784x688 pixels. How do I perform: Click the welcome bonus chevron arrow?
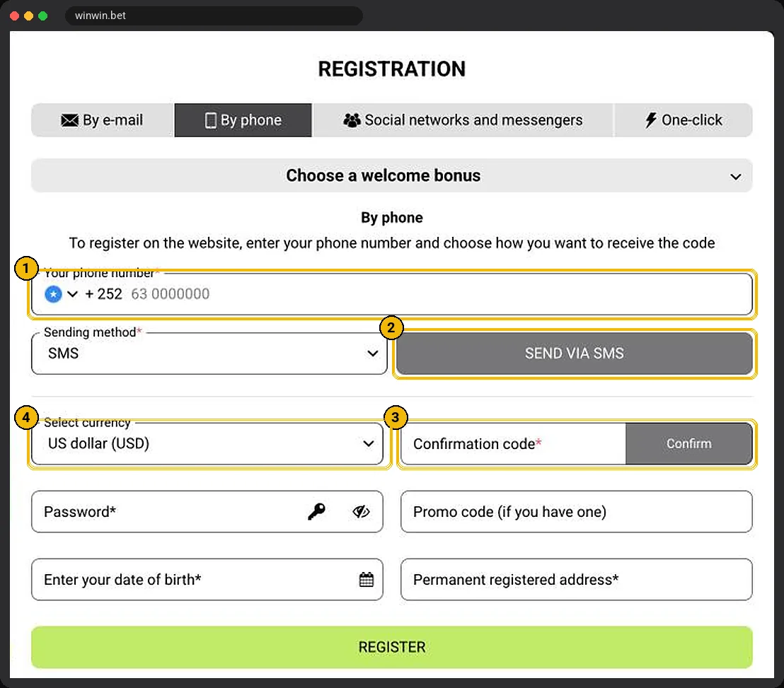(x=735, y=176)
